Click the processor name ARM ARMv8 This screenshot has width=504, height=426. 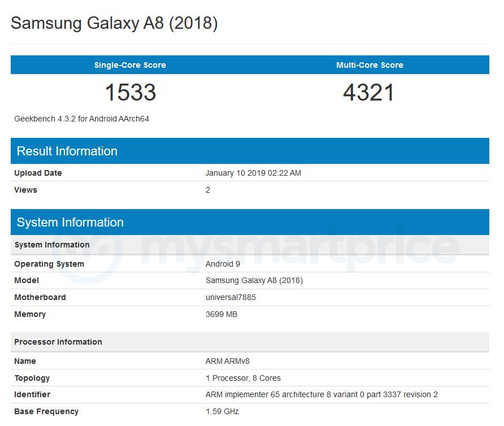coord(228,362)
